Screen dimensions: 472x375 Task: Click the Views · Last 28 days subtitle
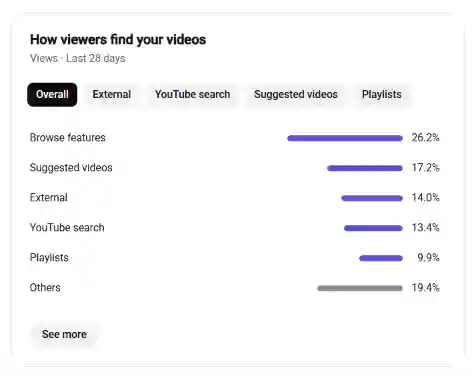[78, 58]
